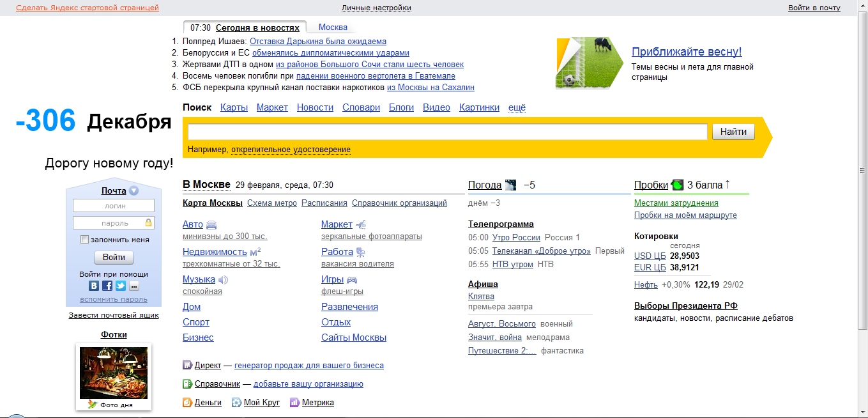Viewport: 868px width, 418px height.
Task: Open the Выборы Президента РФ link
Action: coord(686,306)
